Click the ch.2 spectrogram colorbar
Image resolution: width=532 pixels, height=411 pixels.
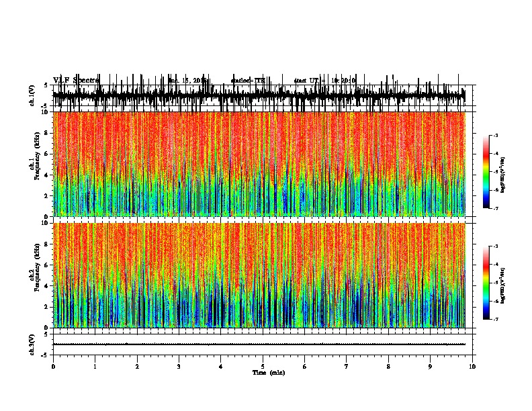point(486,283)
